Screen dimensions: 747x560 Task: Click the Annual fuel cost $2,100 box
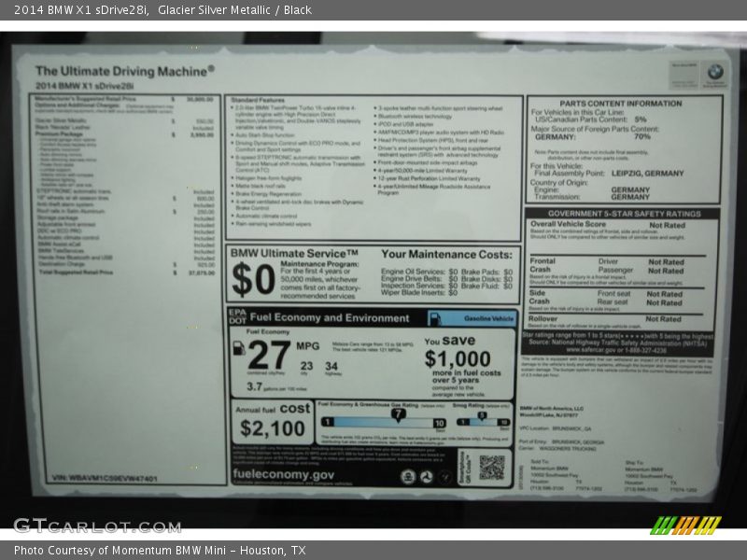click(272, 421)
